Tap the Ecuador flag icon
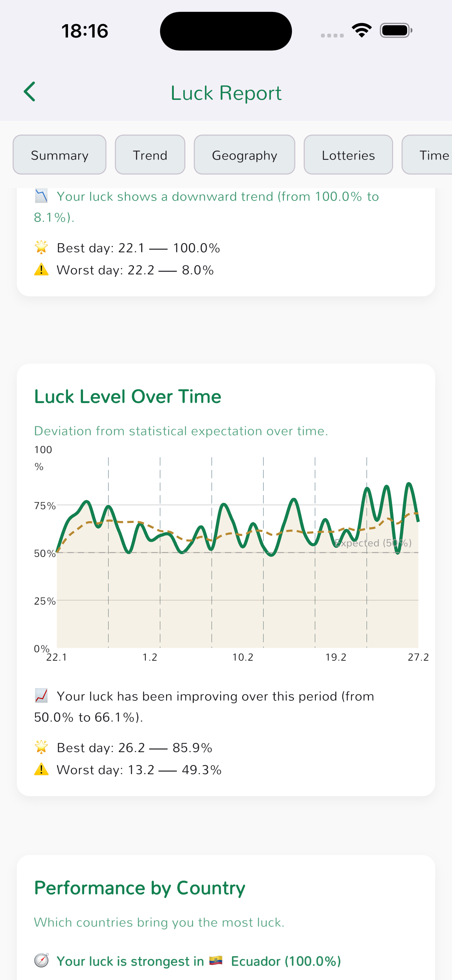This screenshot has width=452, height=980. 216,961
